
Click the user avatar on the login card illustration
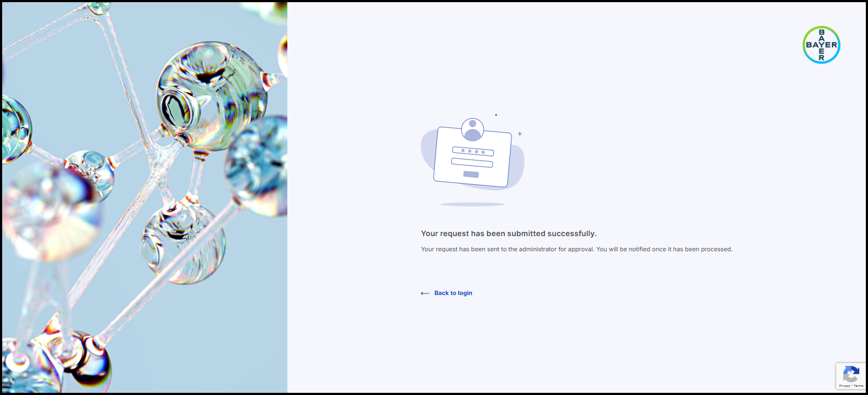(473, 130)
